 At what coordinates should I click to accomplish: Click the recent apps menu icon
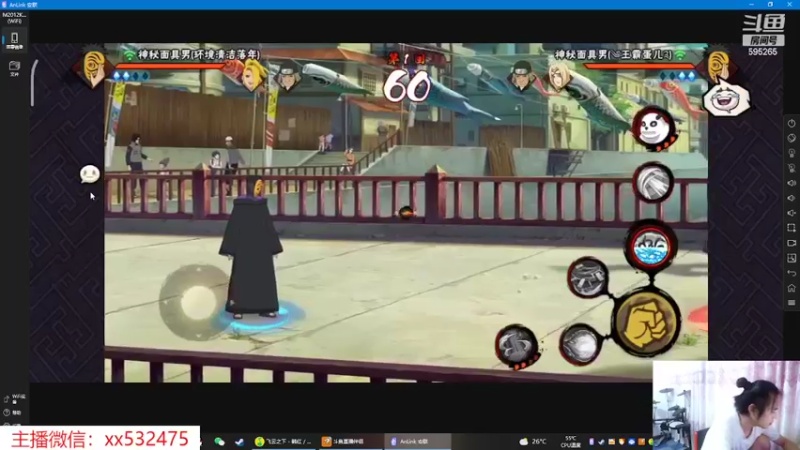click(x=791, y=303)
